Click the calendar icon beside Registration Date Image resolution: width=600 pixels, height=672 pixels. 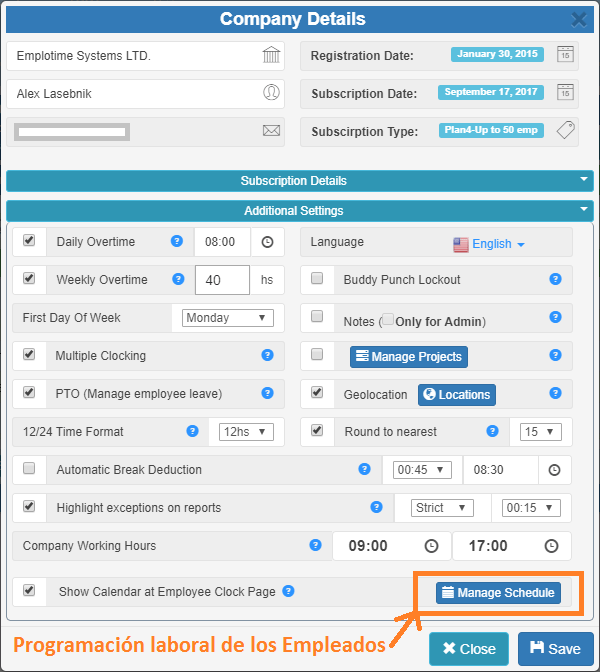[565, 55]
